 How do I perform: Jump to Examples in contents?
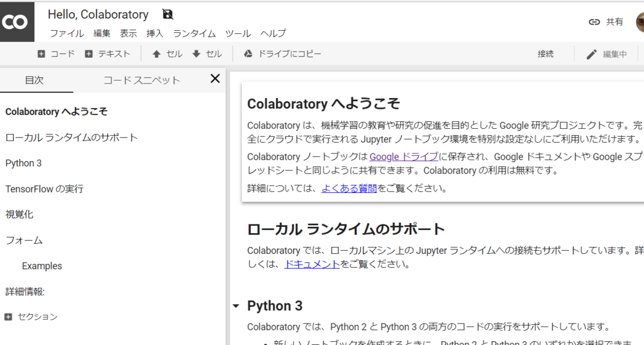(x=42, y=266)
